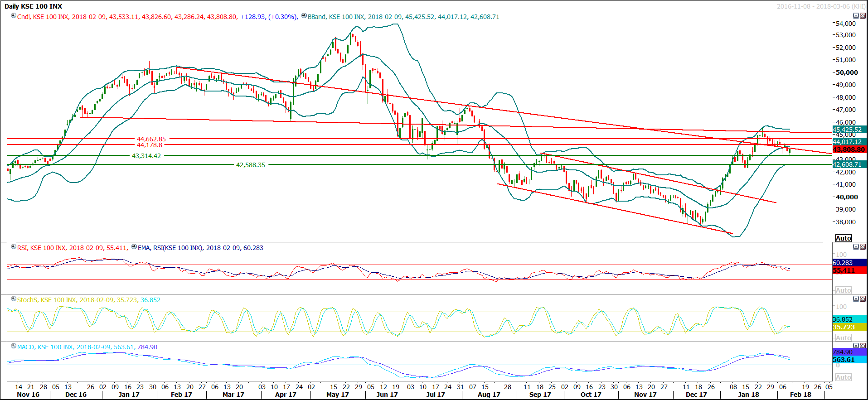
Task: Click the 2016-11-08 - 2018-03-06 date range
Action: click(821, 6)
